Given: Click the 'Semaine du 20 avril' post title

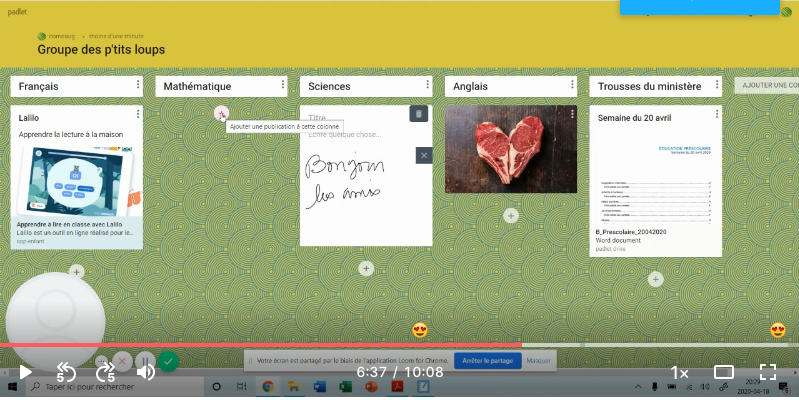Looking at the screenshot, I should click(x=634, y=118).
